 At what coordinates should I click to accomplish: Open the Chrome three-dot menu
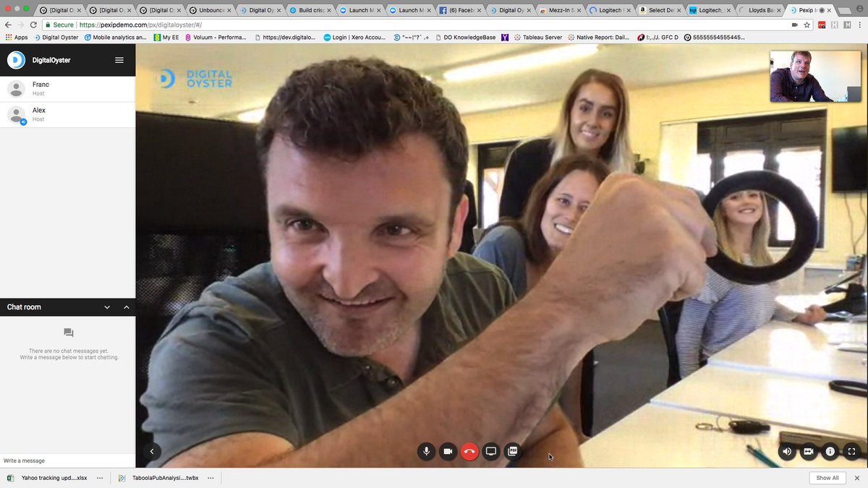861,25
